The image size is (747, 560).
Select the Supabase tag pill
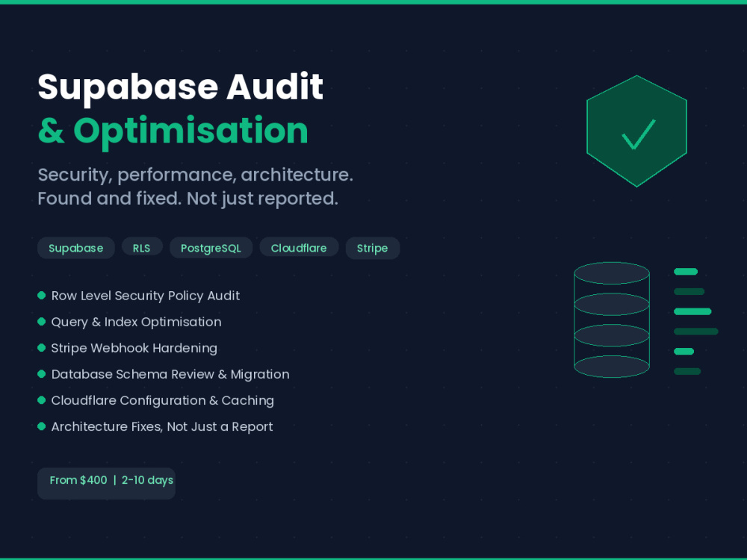tap(76, 248)
